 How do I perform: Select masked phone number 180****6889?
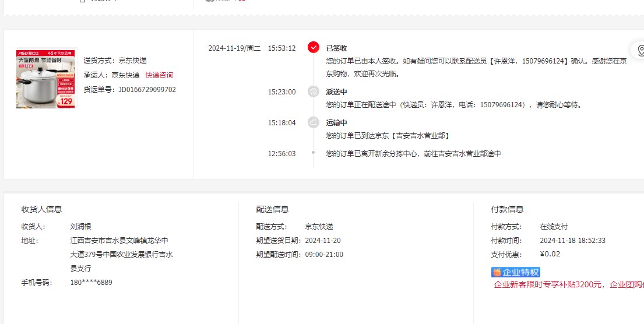pyautogui.click(x=91, y=283)
